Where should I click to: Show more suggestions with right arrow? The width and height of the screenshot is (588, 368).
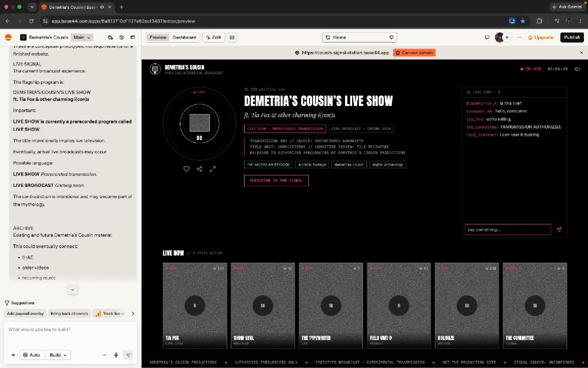point(133,313)
